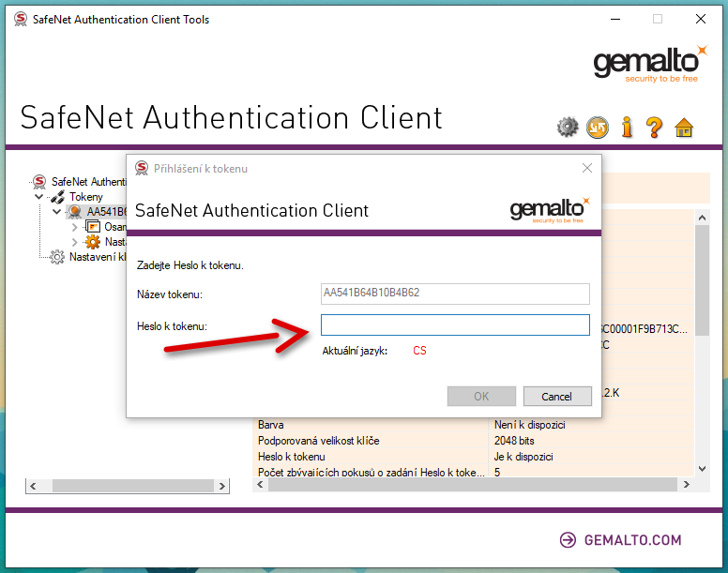Click orange gear icon beside Nast node
The height and width of the screenshot is (573, 728).
click(x=92, y=242)
